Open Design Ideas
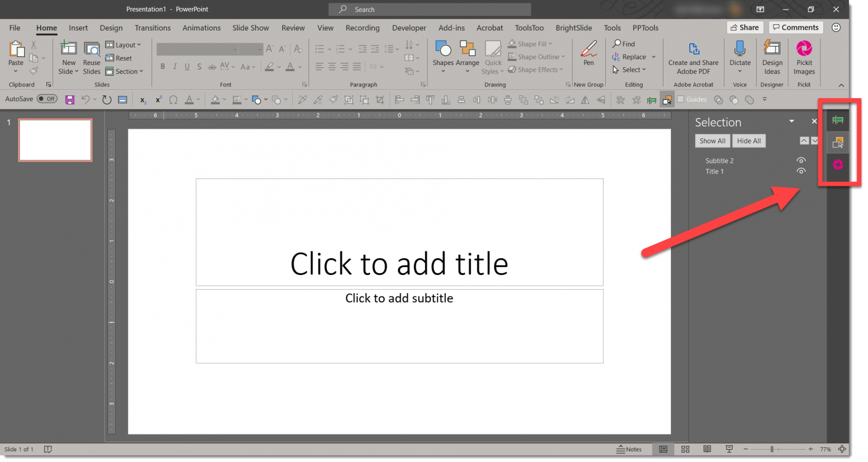868x462 pixels. 772,56
